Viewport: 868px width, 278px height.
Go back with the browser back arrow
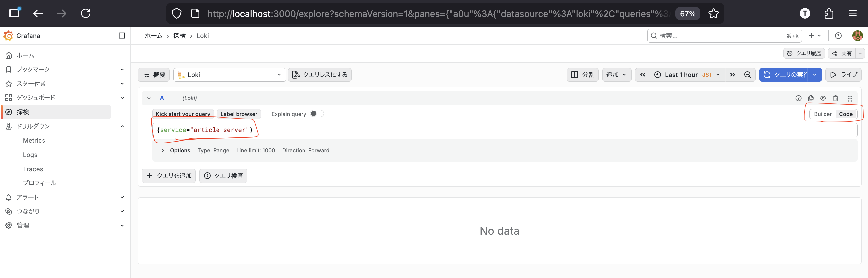38,14
